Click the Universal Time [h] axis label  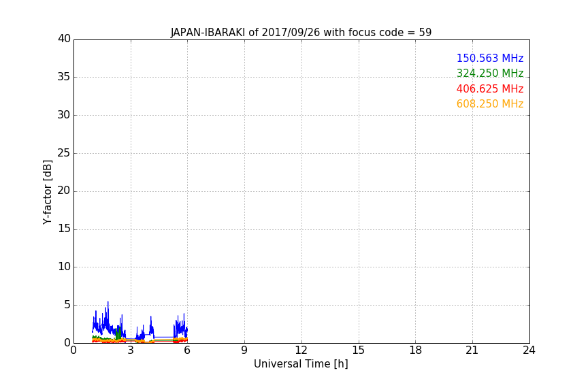(x=301, y=364)
